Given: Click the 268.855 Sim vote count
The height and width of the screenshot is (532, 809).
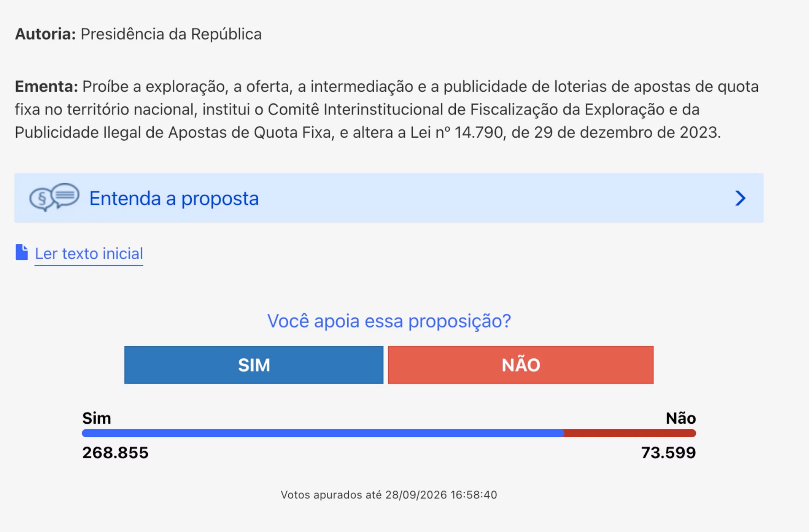Looking at the screenshot, I should pos(115,453).
